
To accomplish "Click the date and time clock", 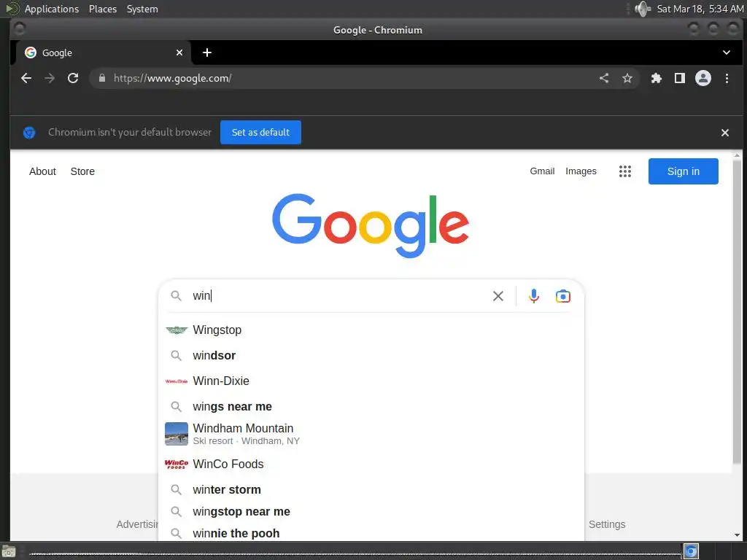I will point(700,9).
